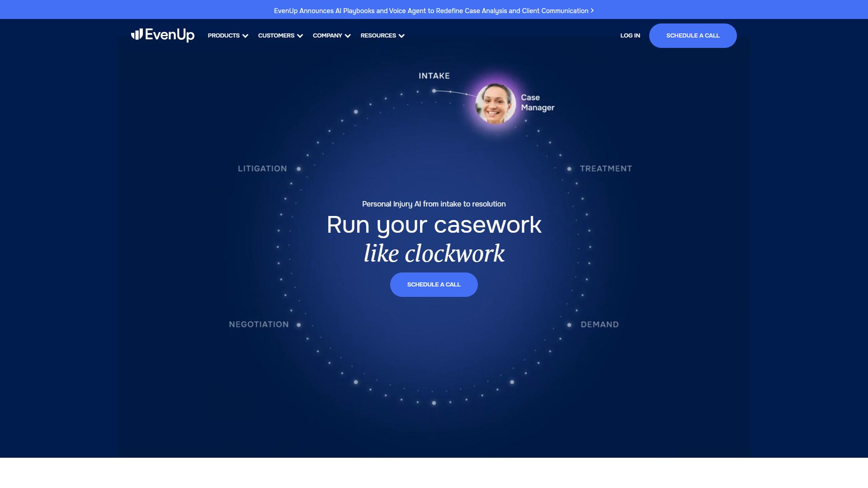Click the header Schedule a Call button
This screenshot has height=488, width=868.
tap(693, 36)
